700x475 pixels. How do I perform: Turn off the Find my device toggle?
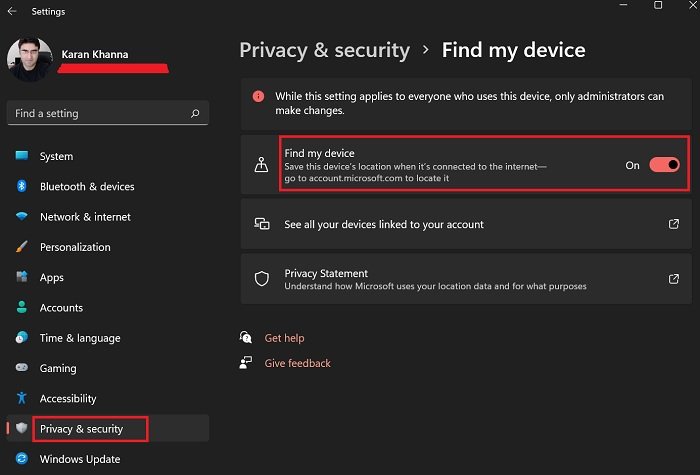pos(664,165)
